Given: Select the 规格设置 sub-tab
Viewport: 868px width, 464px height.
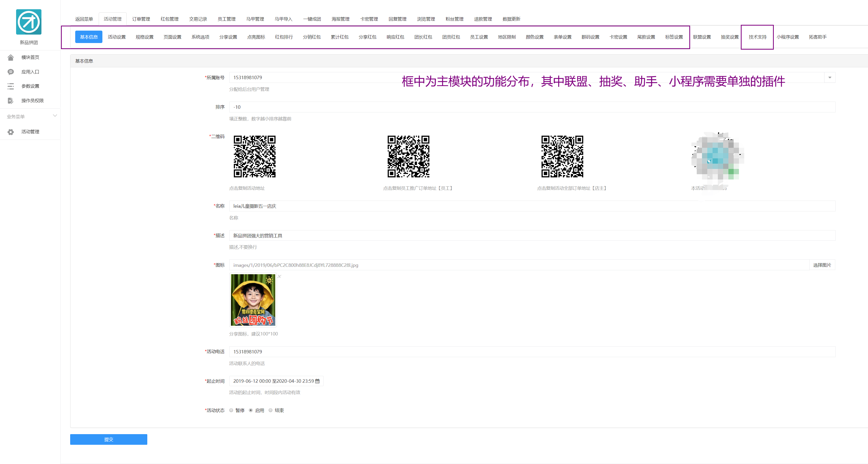Looking at the screenshot, I should tap(144, 37).
